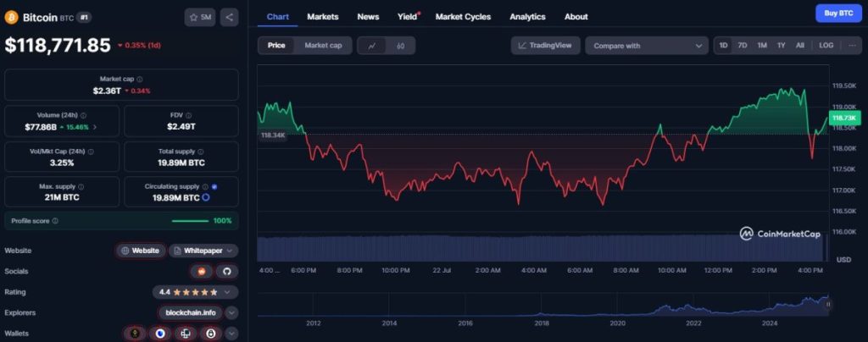This screenshot has height=342, width=868.
Task: Click FDV info icon
Action: [x=189, y=115]
